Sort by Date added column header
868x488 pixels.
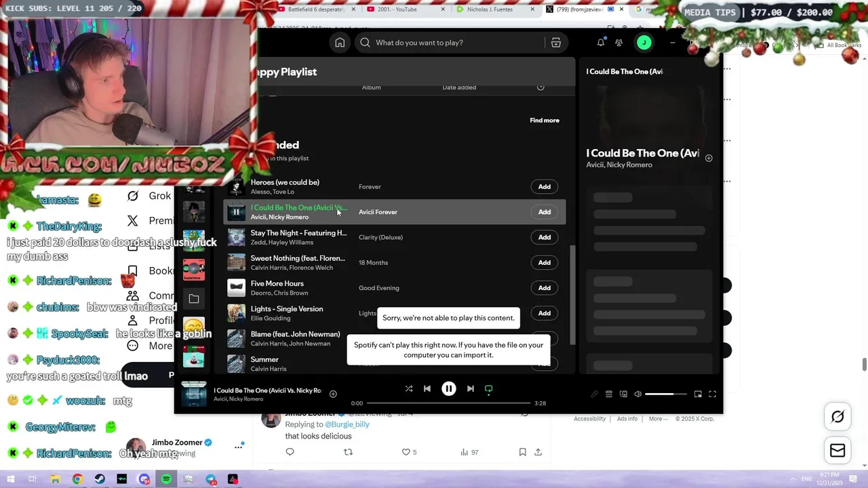[459, 87]
